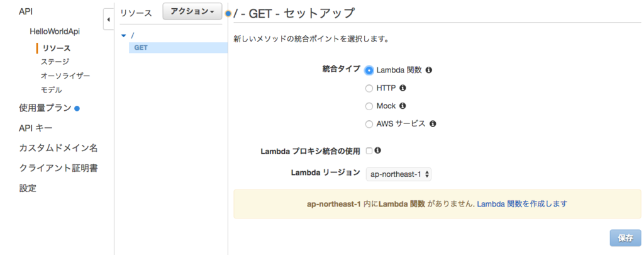Open ステージ in sidebar
644x255 pixels.
[x=55, y=62]
